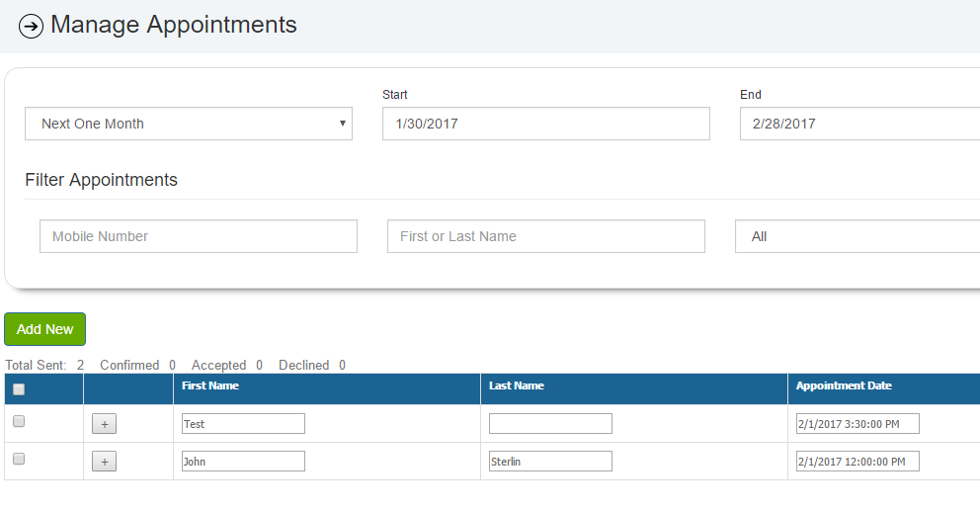Click the First or Last Name filter field
This screenshot has height=512, width=980.
(x=546, y=236)
